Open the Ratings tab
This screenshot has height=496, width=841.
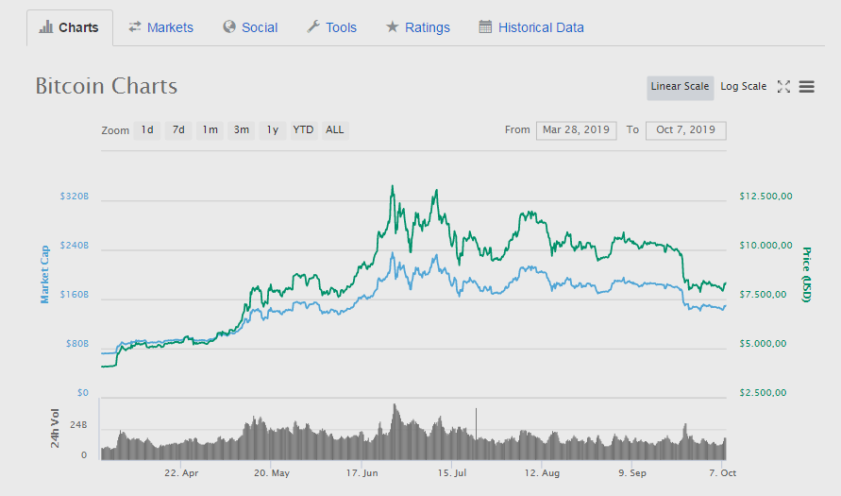tap(418, 27)
